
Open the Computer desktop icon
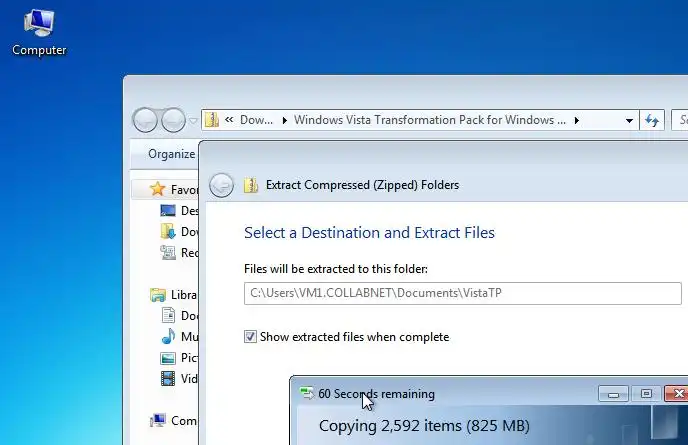39,32
